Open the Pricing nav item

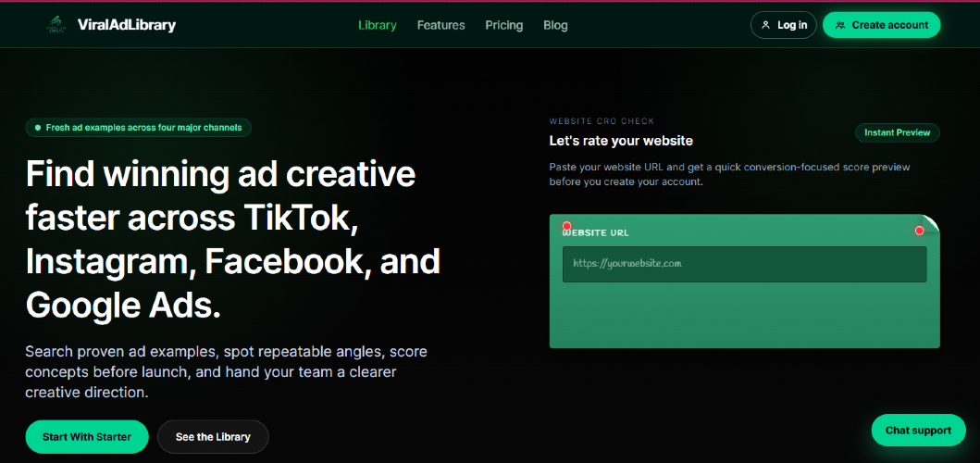click(x=504, y=25)
